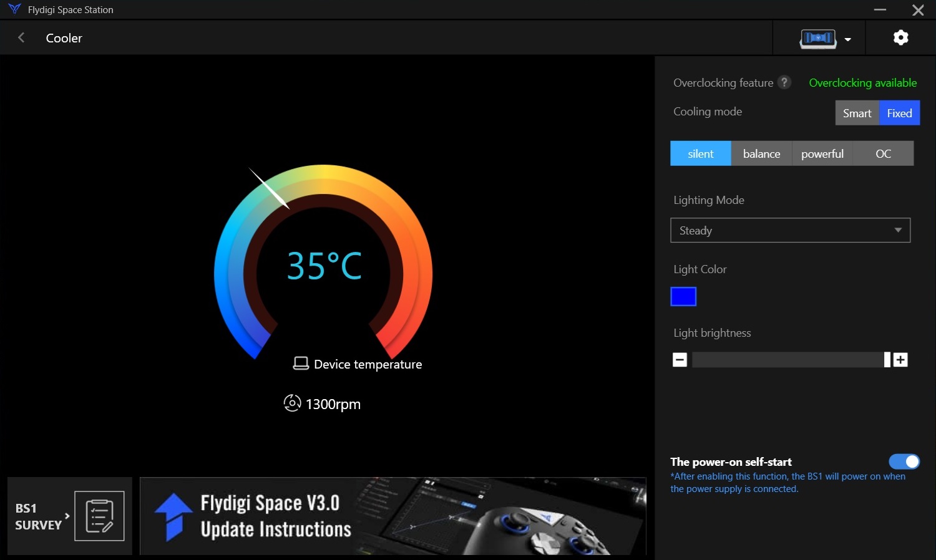Open settings with the gear icon
936x560 pixels.
[x=900, y=37]
